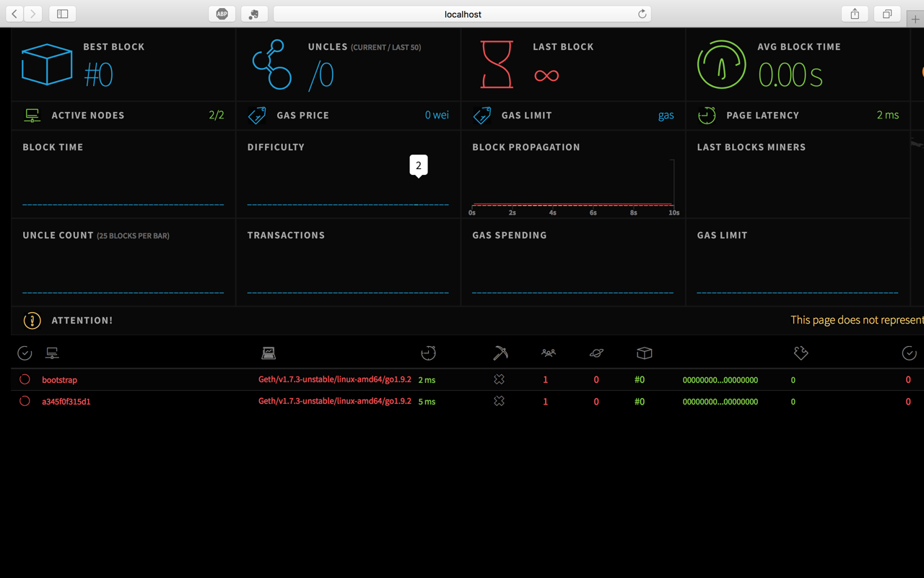Click the Block Propagation red progress bar

(572, 203)
